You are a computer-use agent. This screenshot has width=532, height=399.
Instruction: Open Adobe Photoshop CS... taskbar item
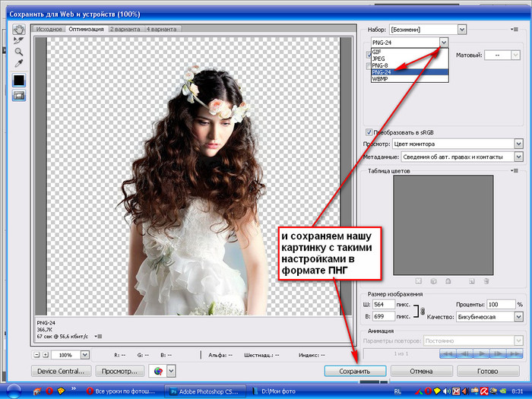click(205, 391)
